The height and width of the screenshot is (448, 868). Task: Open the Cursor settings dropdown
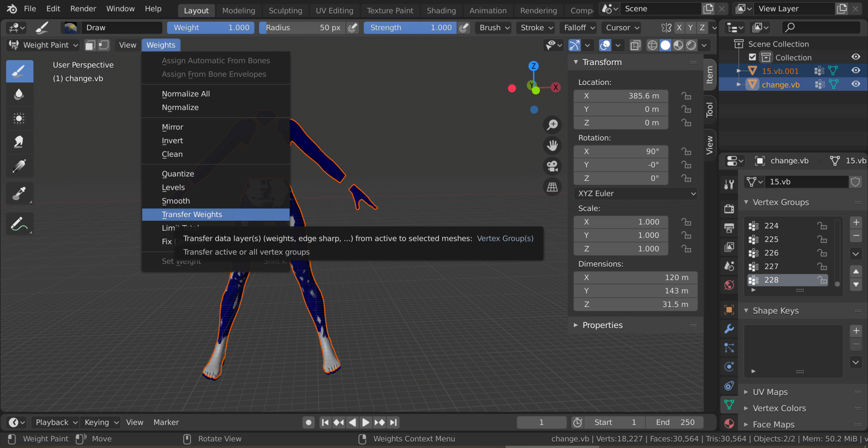click(x=622, y=28)
